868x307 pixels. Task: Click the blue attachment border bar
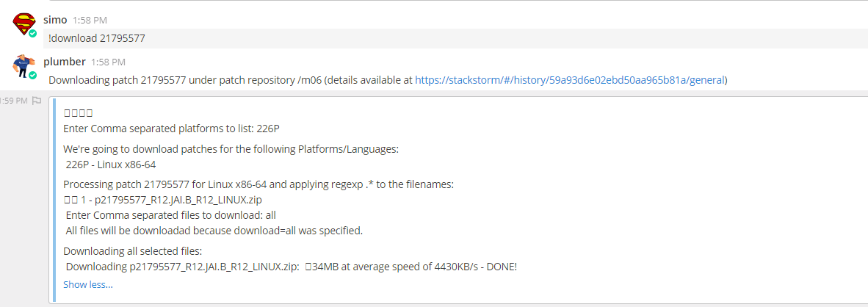click(54, 200)
